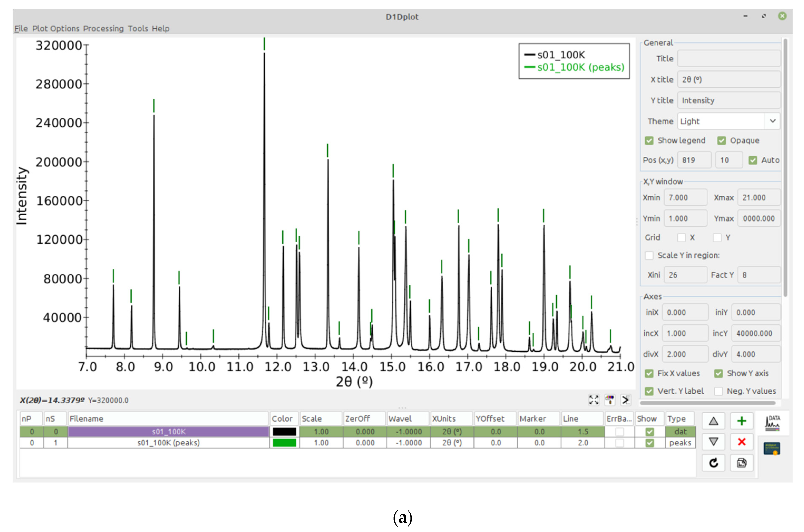Image resolution: width=804 pixels, height=532 pixels.
Task: Enable the Grid X checkbox
Action: [x=681, y=238]
